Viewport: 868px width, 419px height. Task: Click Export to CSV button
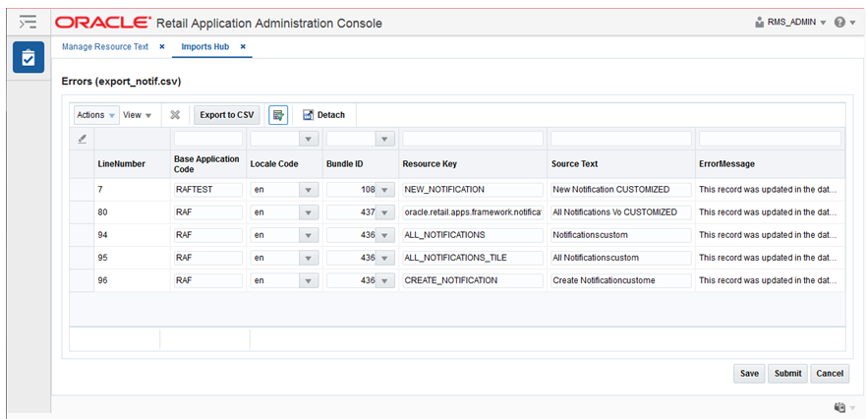point(226,115)
